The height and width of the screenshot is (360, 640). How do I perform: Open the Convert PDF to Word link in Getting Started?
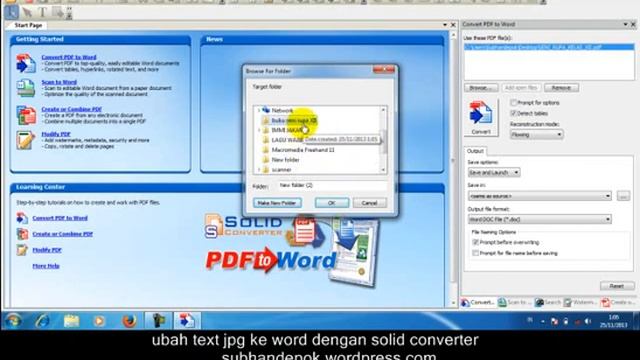[69, 57]
